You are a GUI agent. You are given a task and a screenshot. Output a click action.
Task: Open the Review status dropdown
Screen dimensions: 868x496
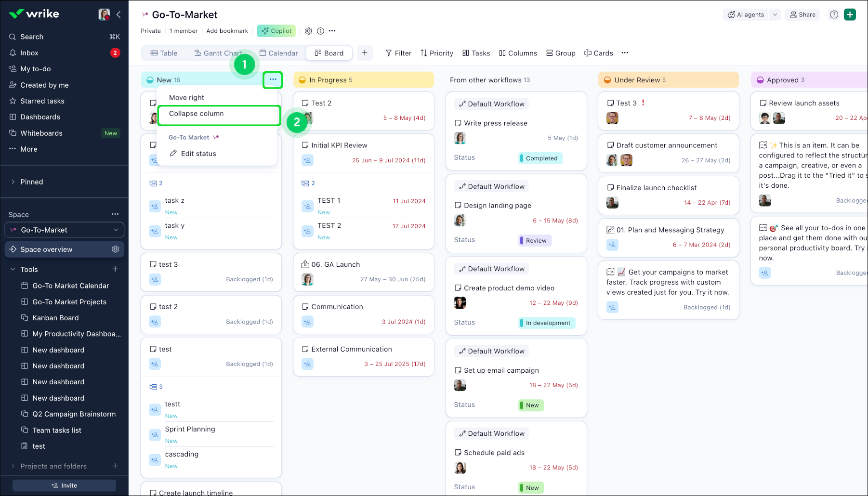pyautogui.click(x=535, y=240)
